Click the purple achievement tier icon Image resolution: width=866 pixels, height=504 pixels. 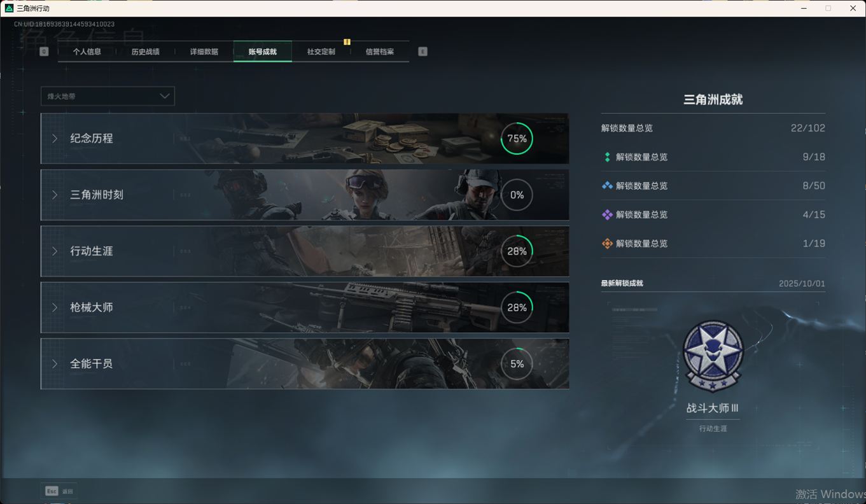tap(607, 215)
